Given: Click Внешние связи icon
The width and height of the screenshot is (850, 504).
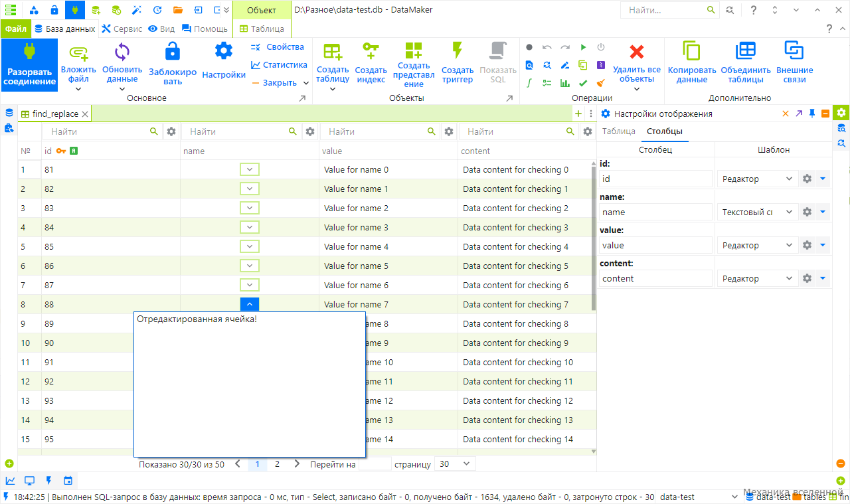Looking at the screenshot, I should (794, 52).
